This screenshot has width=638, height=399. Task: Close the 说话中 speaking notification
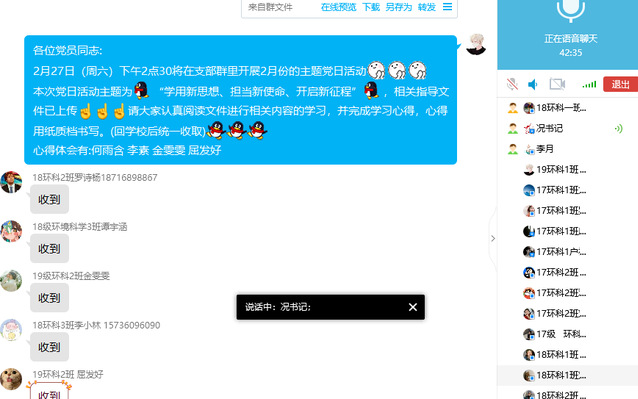click(x=413, y=307)
